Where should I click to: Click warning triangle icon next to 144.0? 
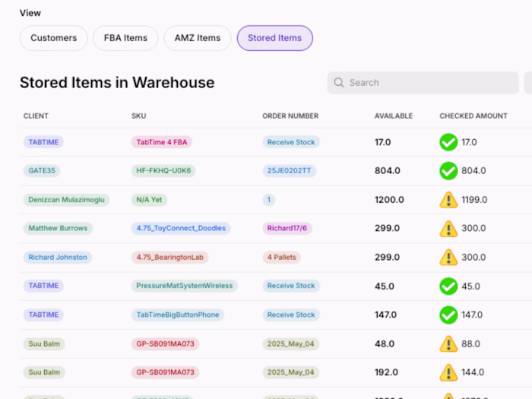coord(448,372)
